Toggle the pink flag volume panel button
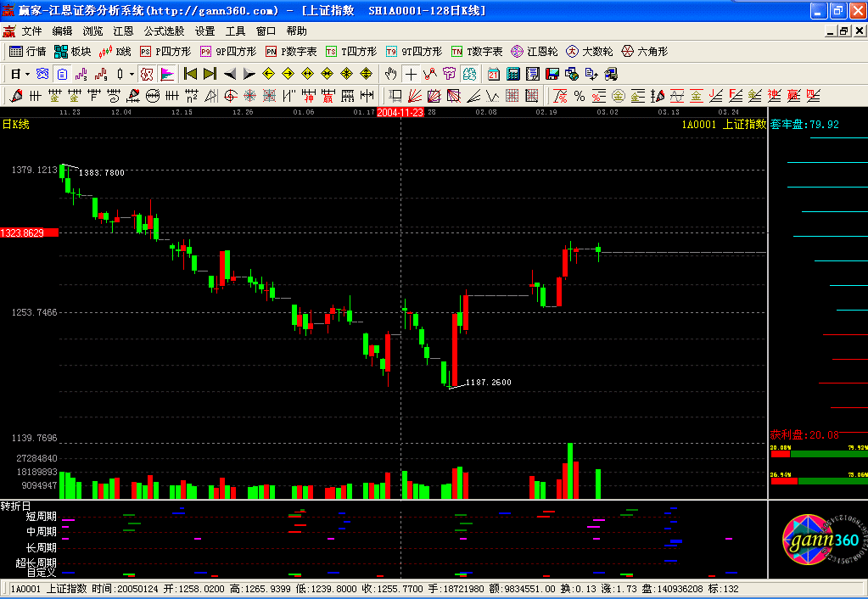The image size is (868, 599). (x=167, y=74)
